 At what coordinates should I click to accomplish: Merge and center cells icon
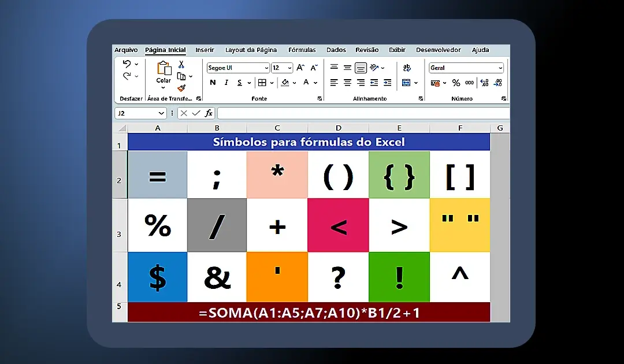406,83
